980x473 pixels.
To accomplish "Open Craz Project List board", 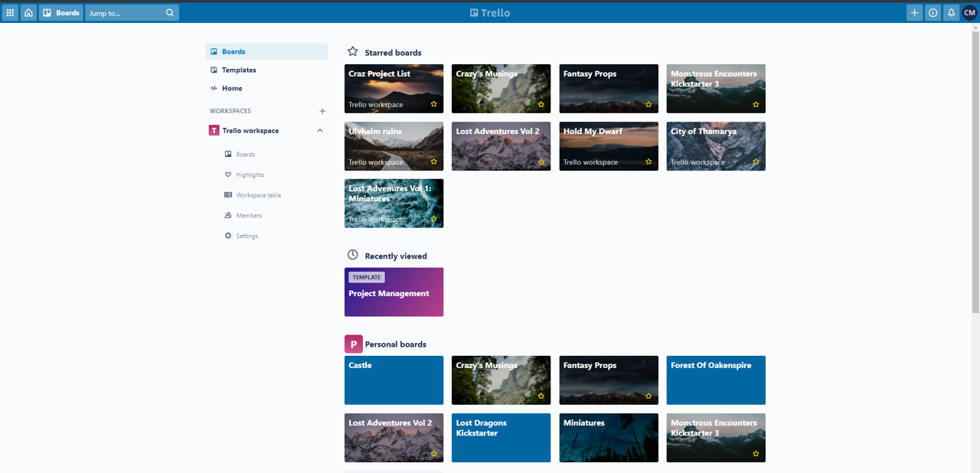I will pos(394,89).
